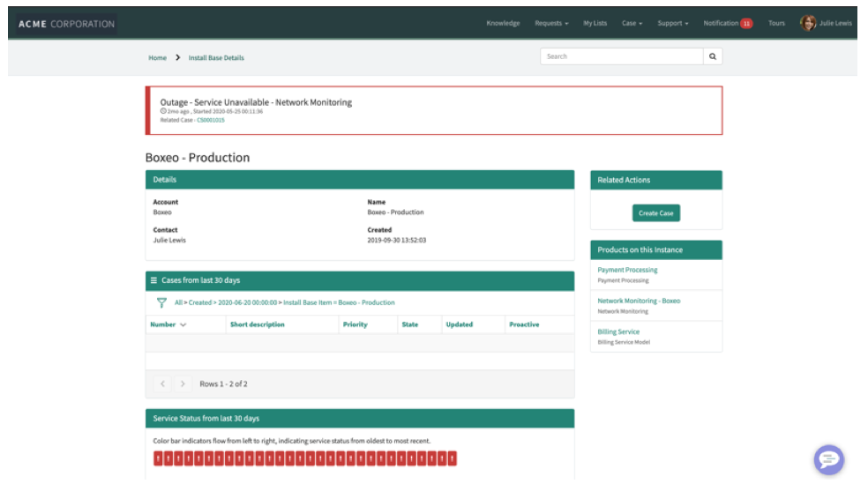Sort by Proactive column header

click(524, 324)
